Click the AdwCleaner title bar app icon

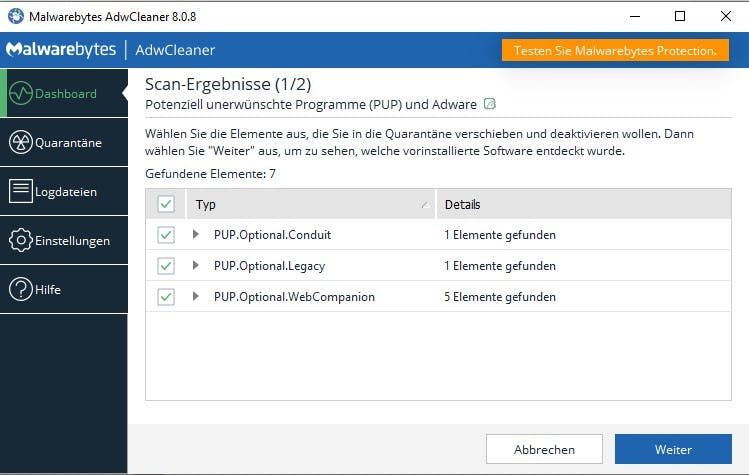coord(16,16)
